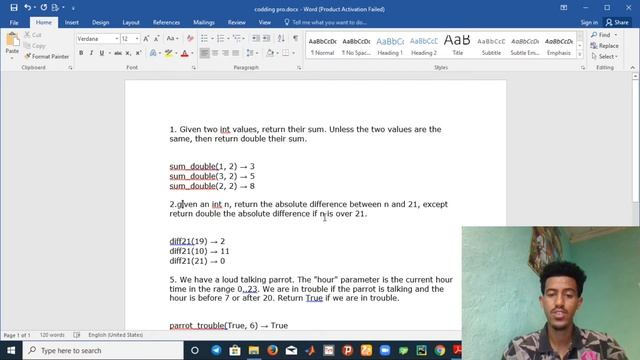Switch to the Design tab
640x360 pixels.
pos(100,22)
